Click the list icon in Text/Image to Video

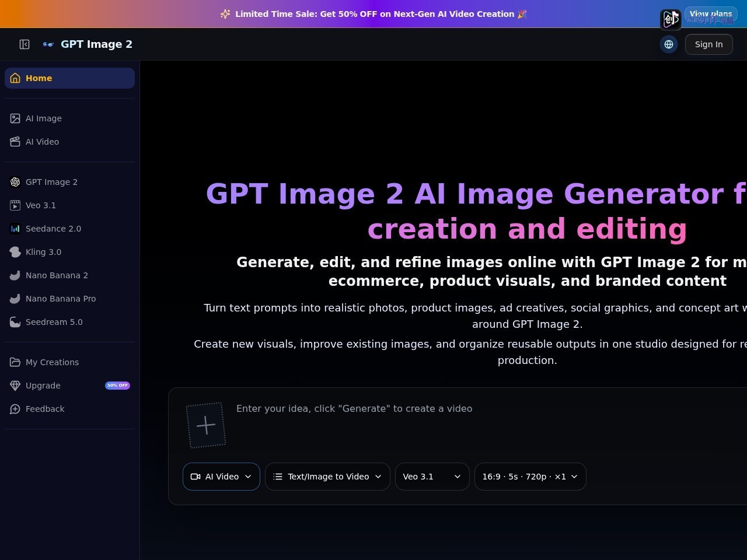278,477
